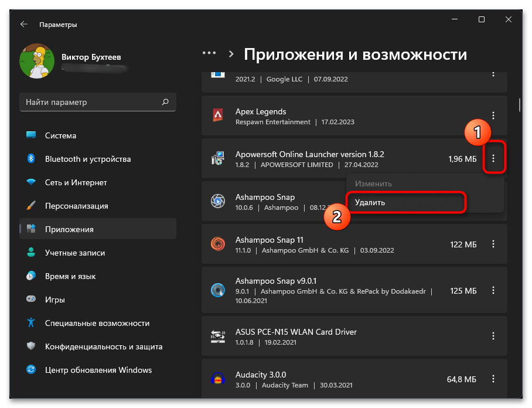Open Учетные записи section
532x408 pixels.
click(98, 253)
